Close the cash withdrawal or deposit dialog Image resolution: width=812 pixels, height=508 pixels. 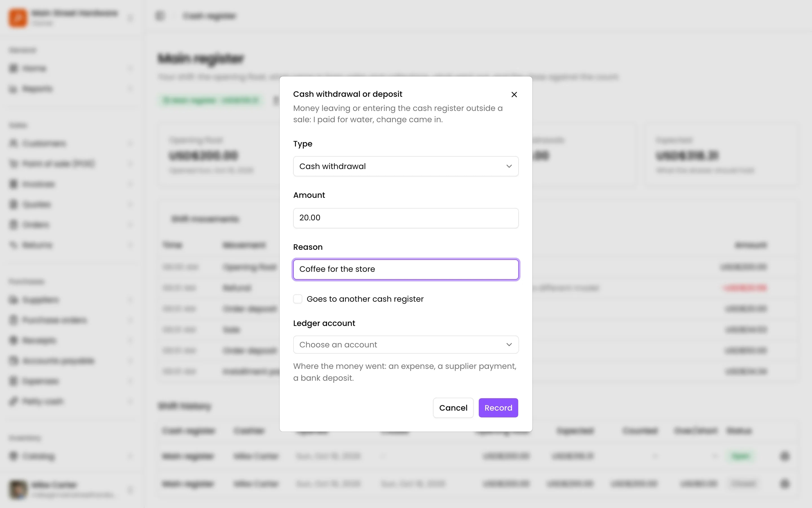(514, 95)
